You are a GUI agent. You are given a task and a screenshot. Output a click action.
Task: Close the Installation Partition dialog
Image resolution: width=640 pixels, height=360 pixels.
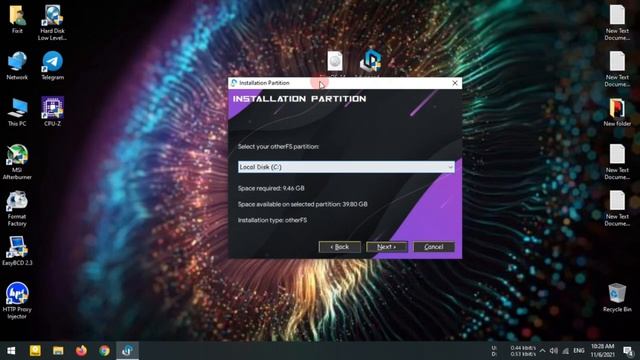point(455,83)
